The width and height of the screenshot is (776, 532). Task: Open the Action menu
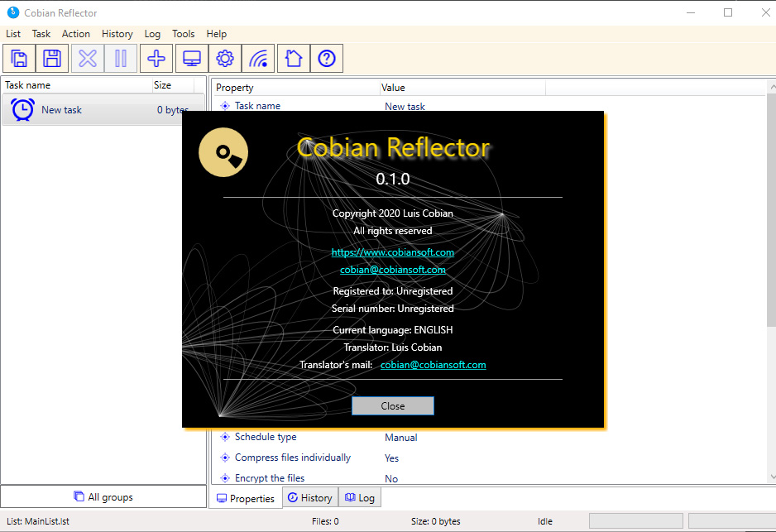(x=76, y=34)
